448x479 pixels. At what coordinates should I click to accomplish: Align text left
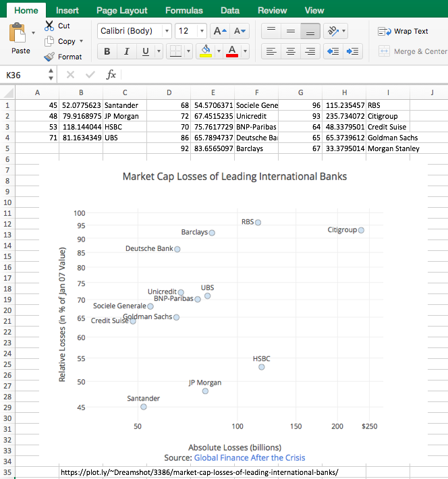click(271, 51)
